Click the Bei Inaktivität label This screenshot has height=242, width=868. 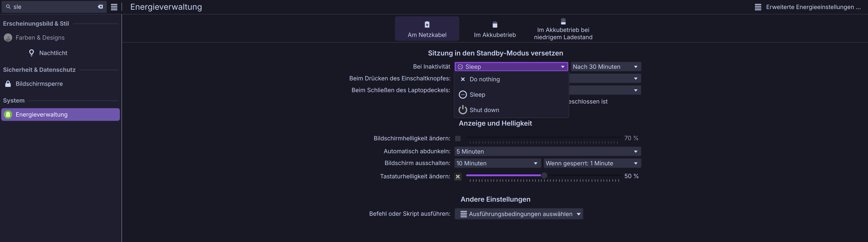click(x=432, y=67)
